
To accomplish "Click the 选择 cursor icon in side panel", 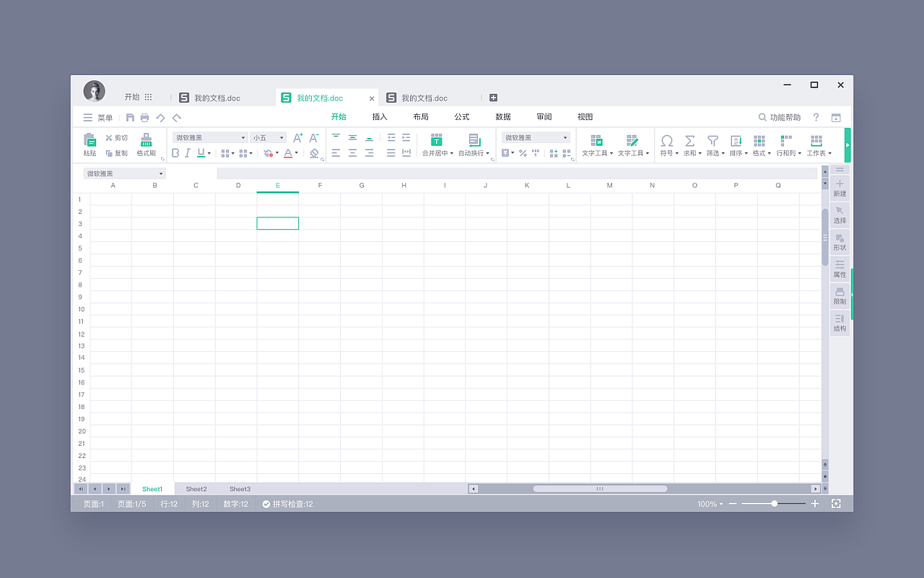I will [x=840, y=211].
